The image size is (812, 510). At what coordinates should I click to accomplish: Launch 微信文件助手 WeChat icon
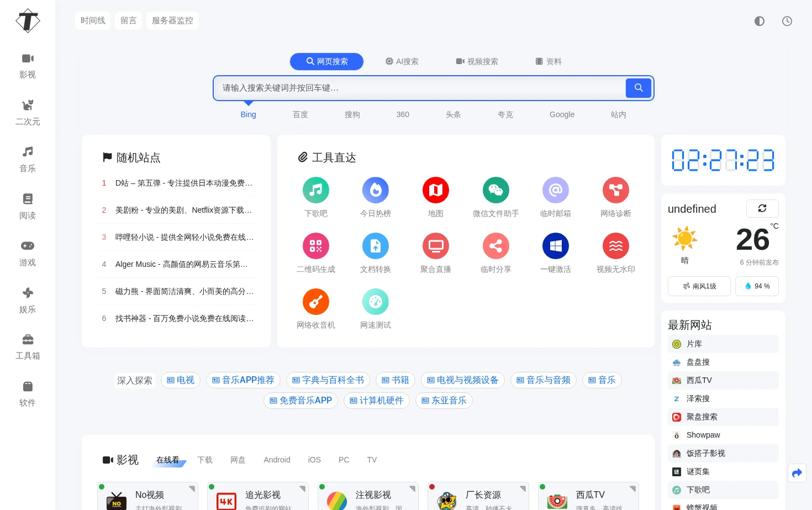(496, 190)
